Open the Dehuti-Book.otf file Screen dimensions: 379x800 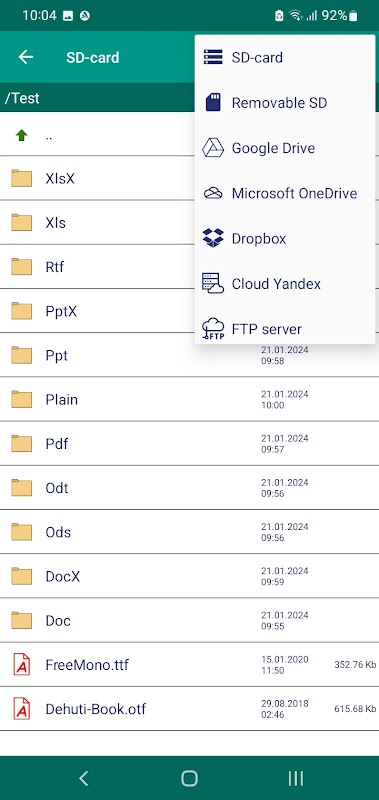189,709
